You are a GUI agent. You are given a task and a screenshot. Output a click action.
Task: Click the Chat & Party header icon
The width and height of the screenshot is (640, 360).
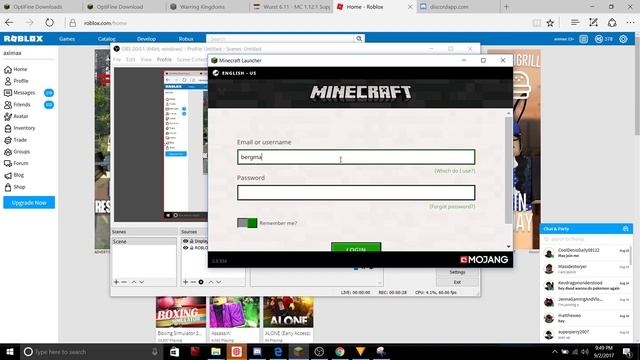point(625,229)
